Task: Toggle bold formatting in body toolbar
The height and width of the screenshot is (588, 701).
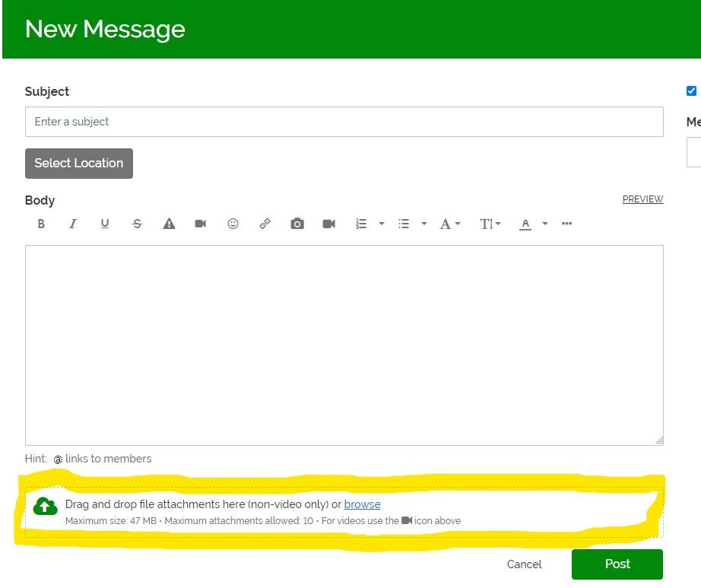Action: (x=41, y=224)
